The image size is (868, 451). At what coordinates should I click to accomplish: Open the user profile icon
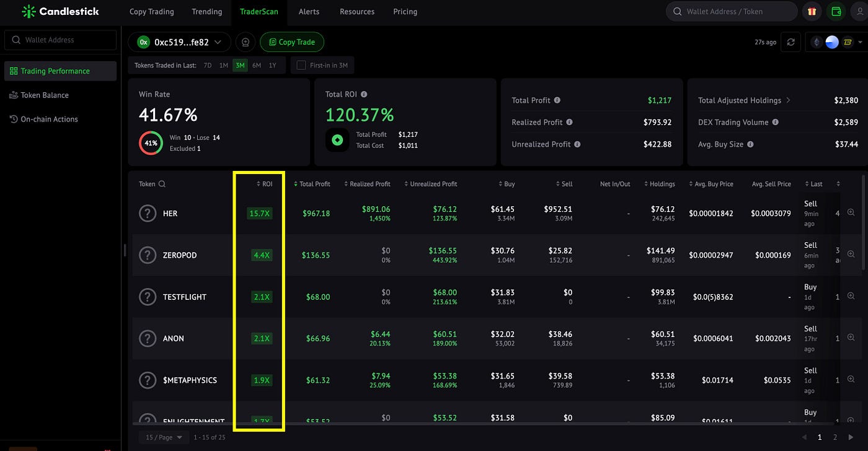point(859,11)
